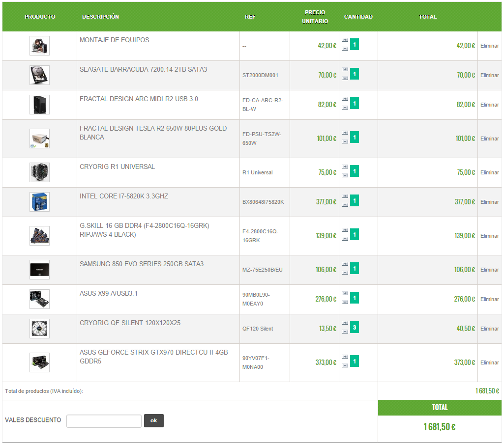Increase quantity of Fractal Tesla R2 650W

(345, 133)
